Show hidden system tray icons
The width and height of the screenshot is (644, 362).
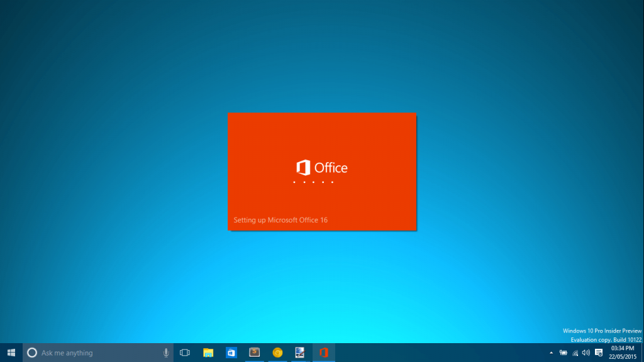coord(552,353)
